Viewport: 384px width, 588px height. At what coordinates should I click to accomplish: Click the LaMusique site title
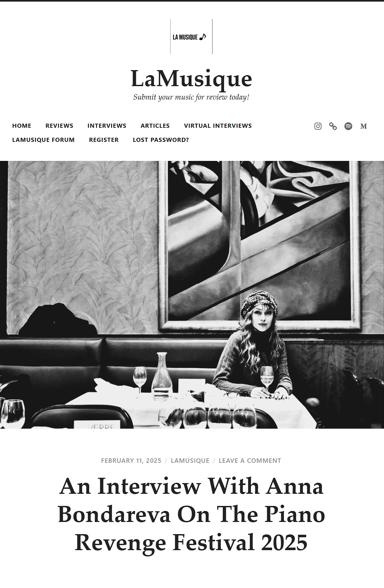191,79
